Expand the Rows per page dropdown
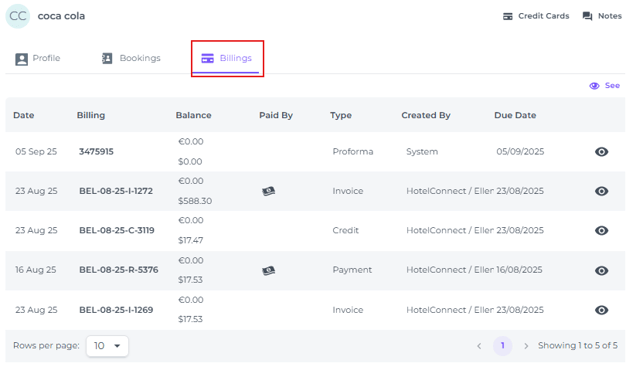626x387 pixels. tap(107, 346)
